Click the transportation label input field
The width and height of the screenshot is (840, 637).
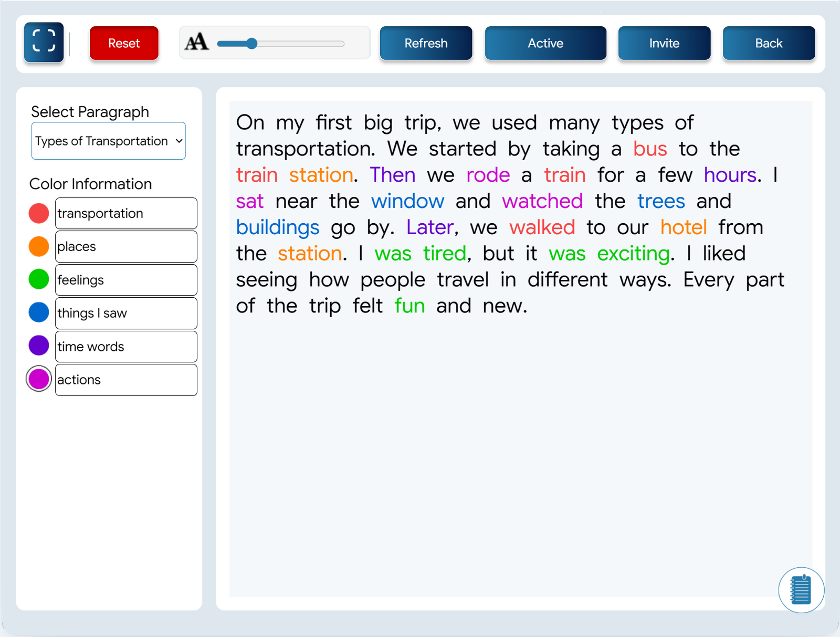(126, 213)
